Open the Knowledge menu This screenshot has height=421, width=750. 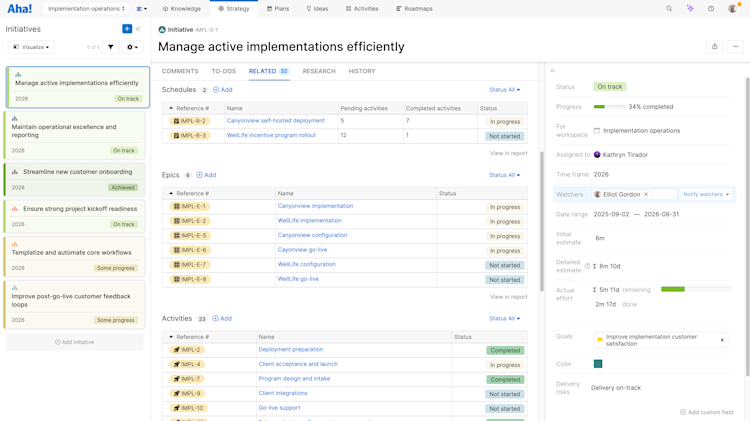182,9
